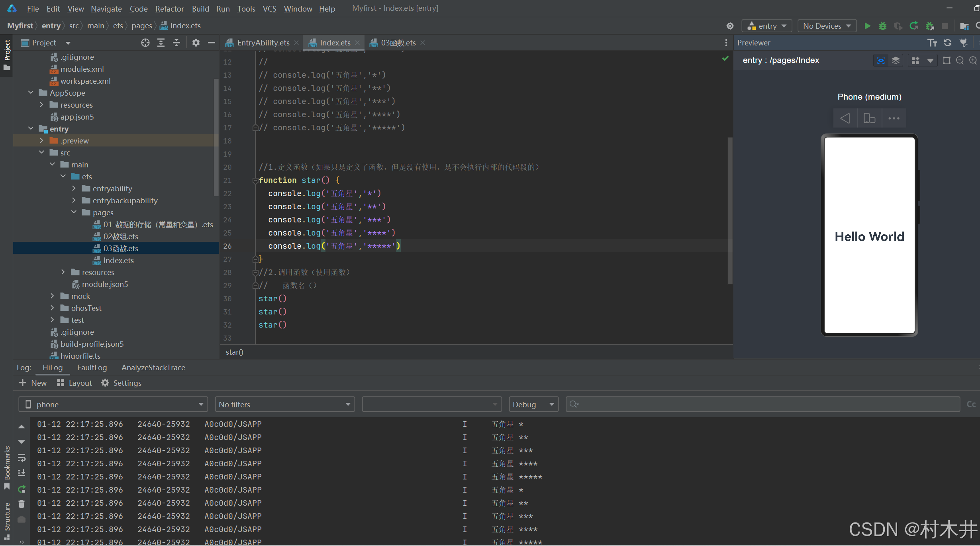This screenshot has height=546, width=980.
Task: Restart the log with green reload icon
Action: click(x=22, y=489)
